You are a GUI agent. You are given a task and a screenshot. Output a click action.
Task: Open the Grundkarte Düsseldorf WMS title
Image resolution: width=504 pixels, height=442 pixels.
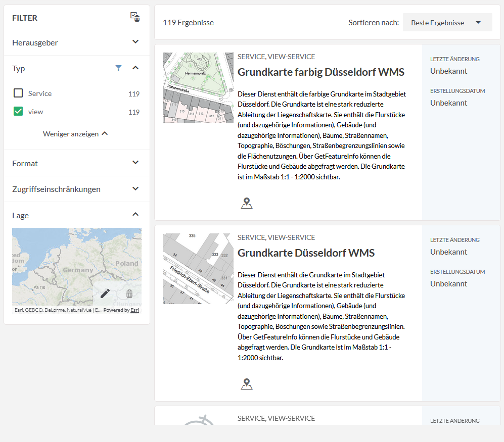(306, 253)
